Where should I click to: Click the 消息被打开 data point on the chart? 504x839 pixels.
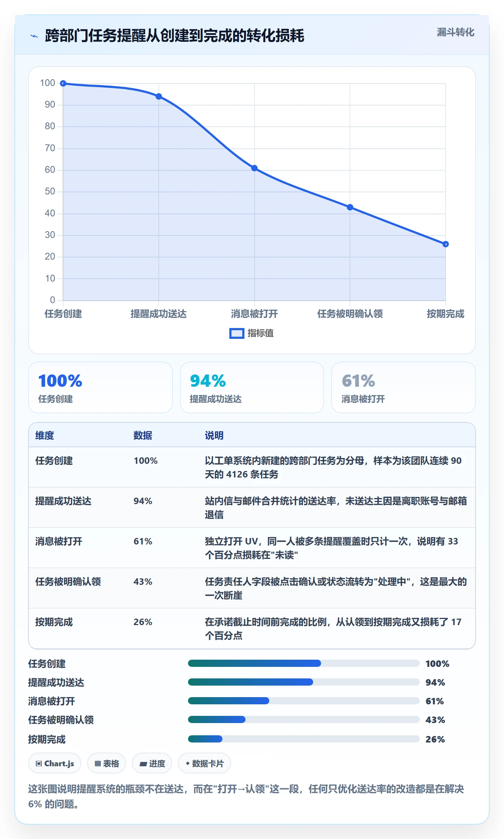255,168
